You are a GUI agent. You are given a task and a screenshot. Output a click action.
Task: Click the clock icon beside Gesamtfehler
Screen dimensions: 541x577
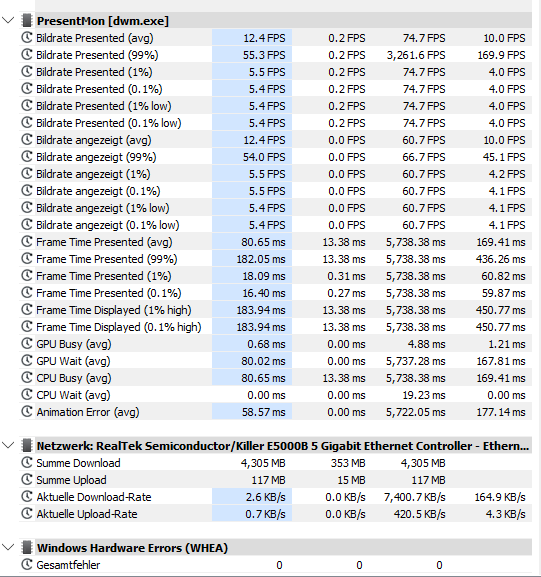point(27,564)
